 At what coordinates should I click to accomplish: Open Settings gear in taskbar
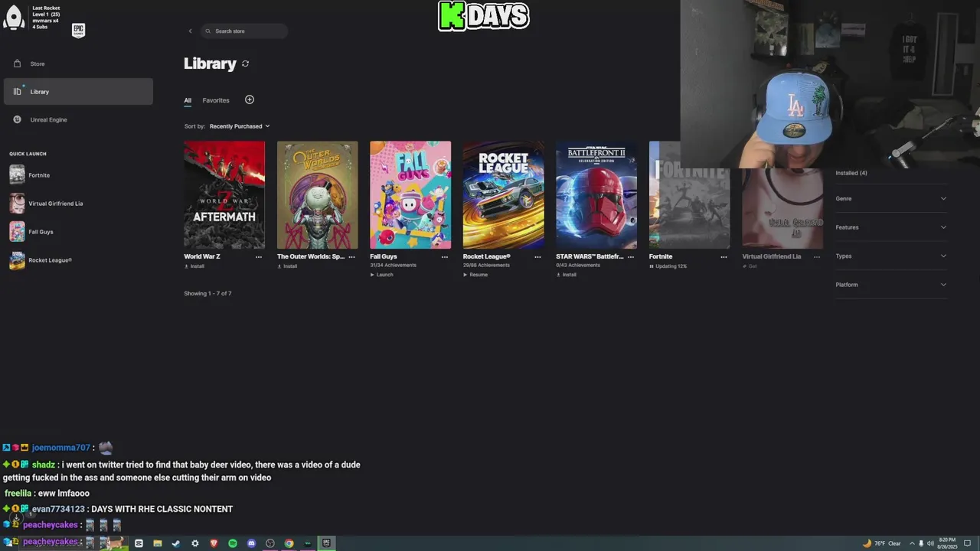[195, 543]
